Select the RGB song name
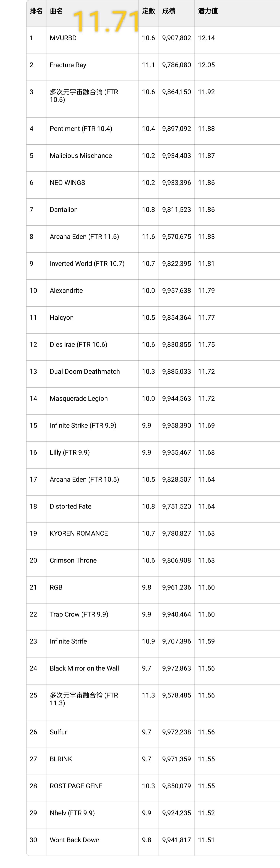This screenshot has width=280, height=868. click(56, 587)
